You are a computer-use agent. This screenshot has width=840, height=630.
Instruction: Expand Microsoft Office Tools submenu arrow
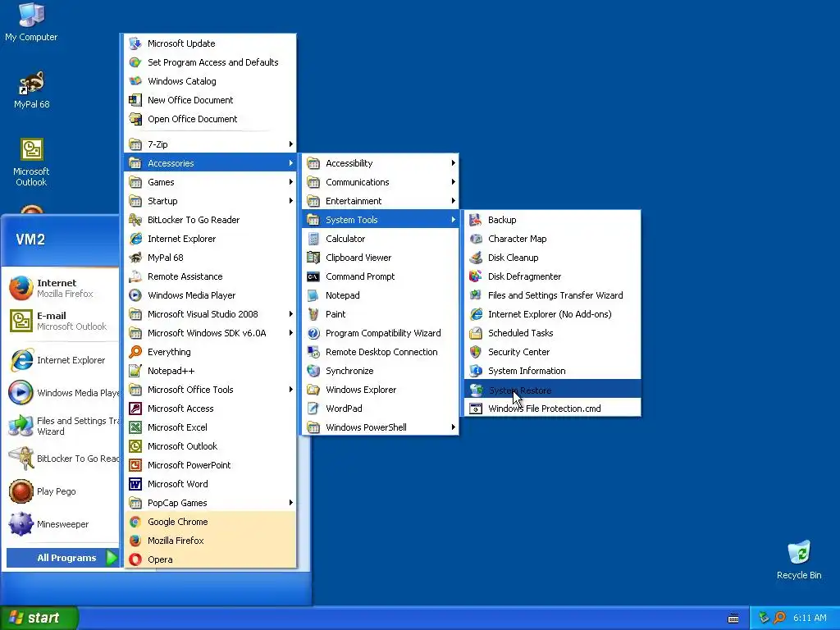coord(291,390)
